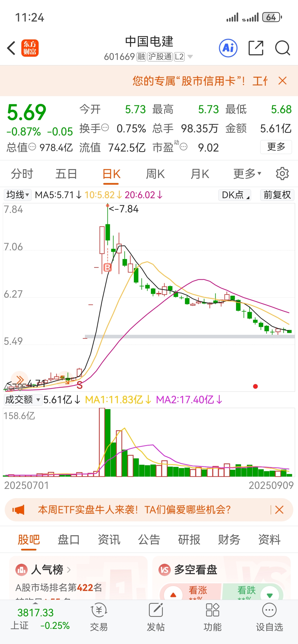
Task: Tap the 沪股通 tag
Action: (160, 57)
